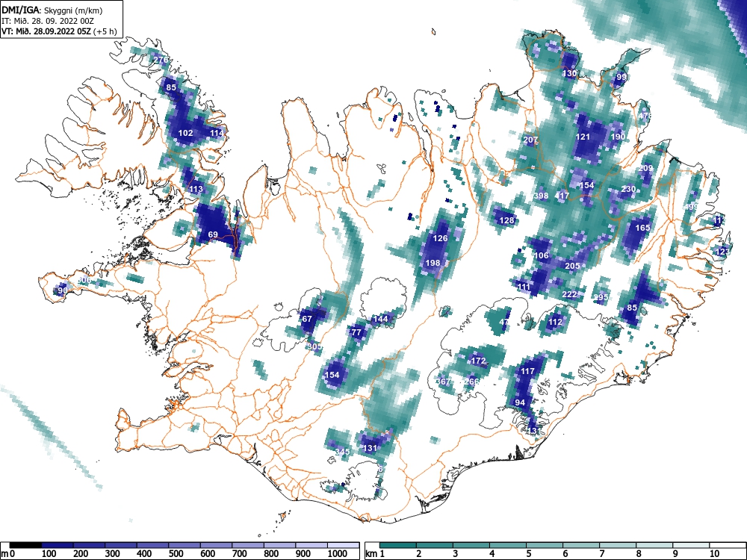This screenshot has height=560, width=747.
Task: Click the map value 345
Action: coord(343,452)
